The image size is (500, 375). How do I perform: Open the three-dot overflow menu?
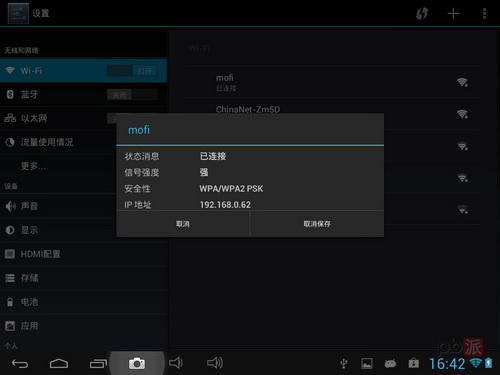(x=484, y=14)
